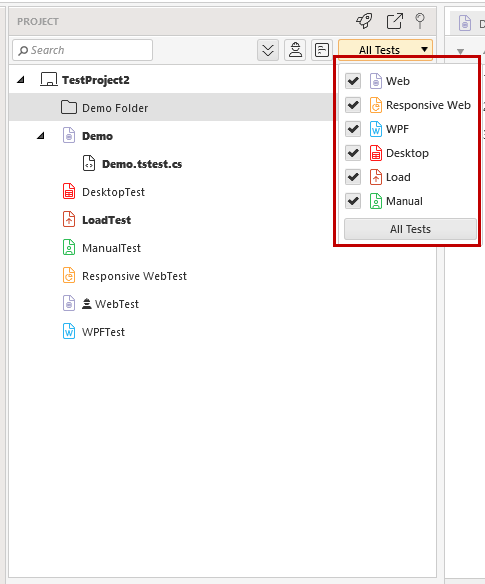The width and height of the screenshot is (485, 584).
Task: Click the Web filter type icon
Action: pyautogui.click(x=376, y=81)
